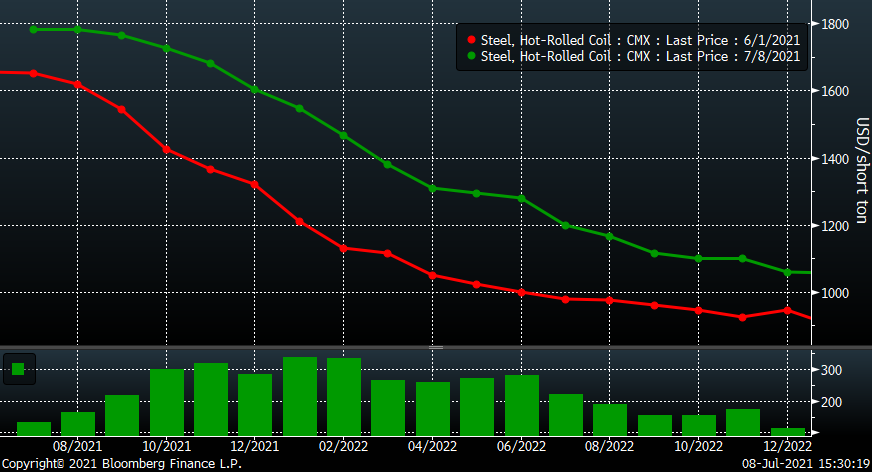The height and width of the screenshot is (472, 872).
Task: Click the green 7/8/2021 series legend marker
Action: tap(472, 56)
